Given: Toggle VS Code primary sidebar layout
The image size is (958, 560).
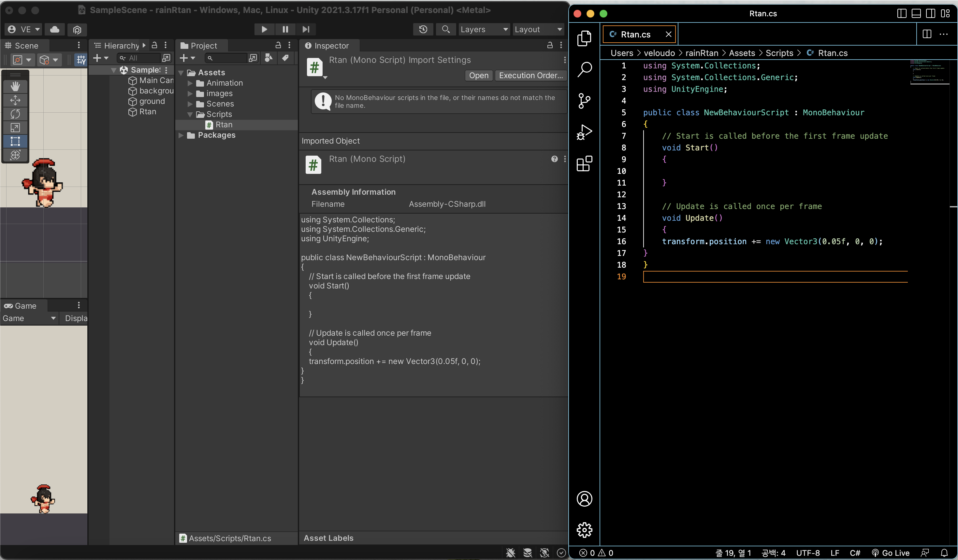Looking at the screenshot, I should click(x=902, y=13).
